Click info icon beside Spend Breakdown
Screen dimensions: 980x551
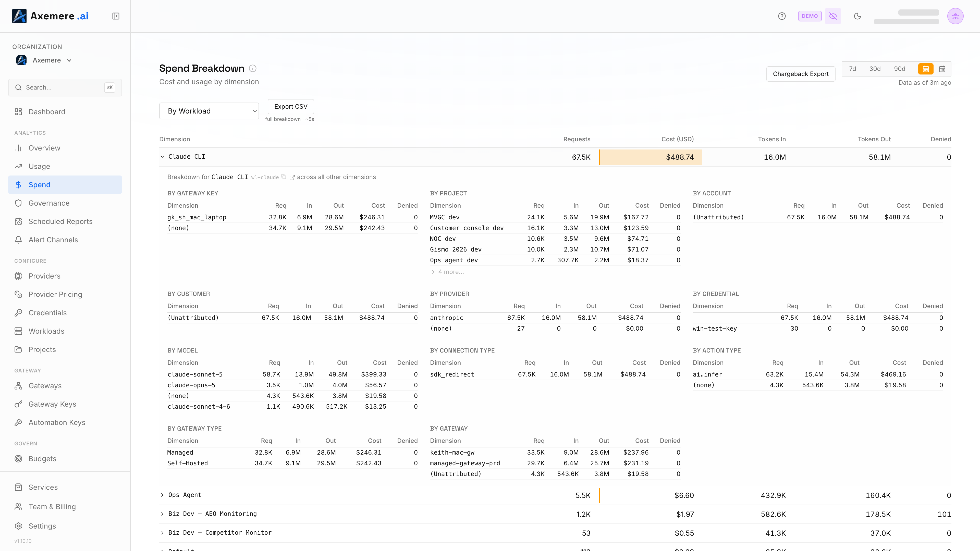pyautogui.click(x=253, y=68)
